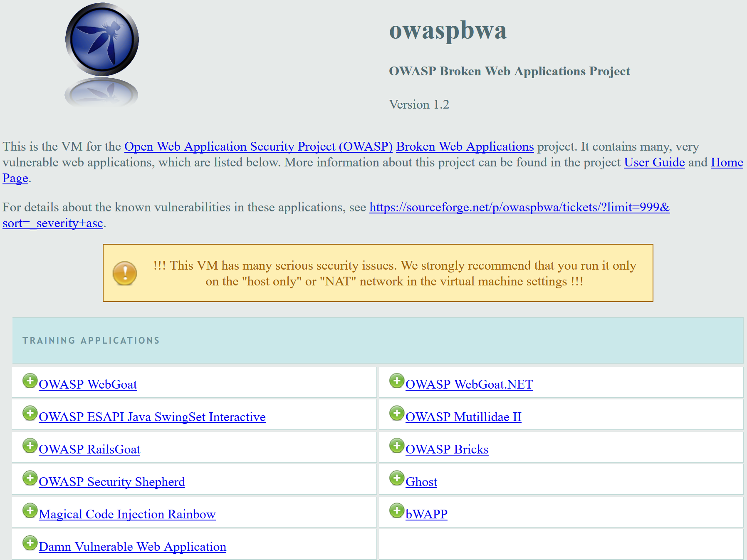Image resolution: width=747 pixels, height=560 pixels.
Task: Click the Training Applications section header
Action: click(x=378, y=340)
